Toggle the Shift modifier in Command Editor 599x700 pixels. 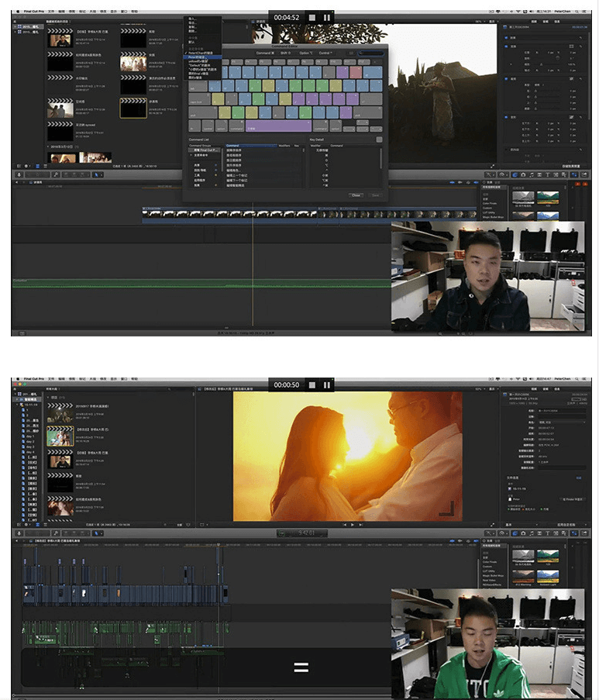click(285, 53)
